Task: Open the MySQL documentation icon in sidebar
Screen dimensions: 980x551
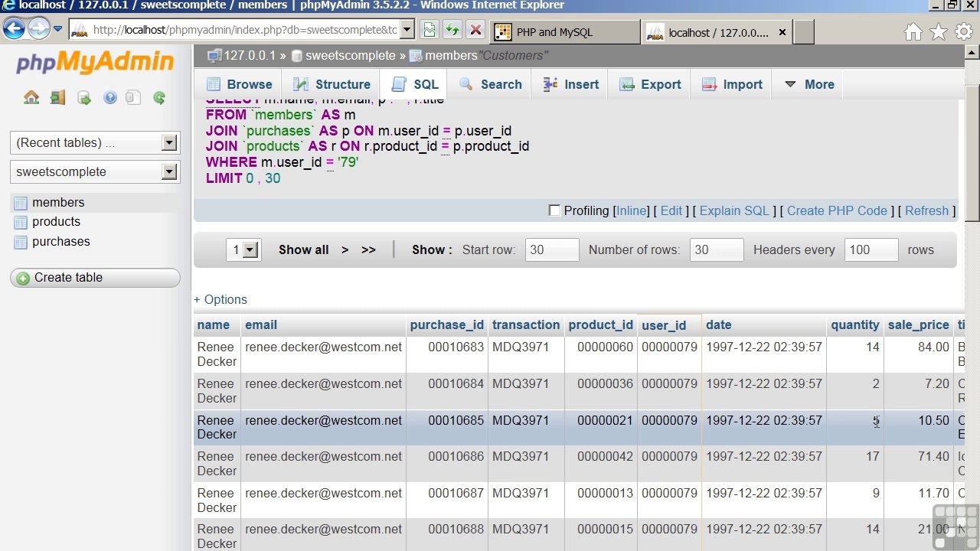Action: click(133, 97)
